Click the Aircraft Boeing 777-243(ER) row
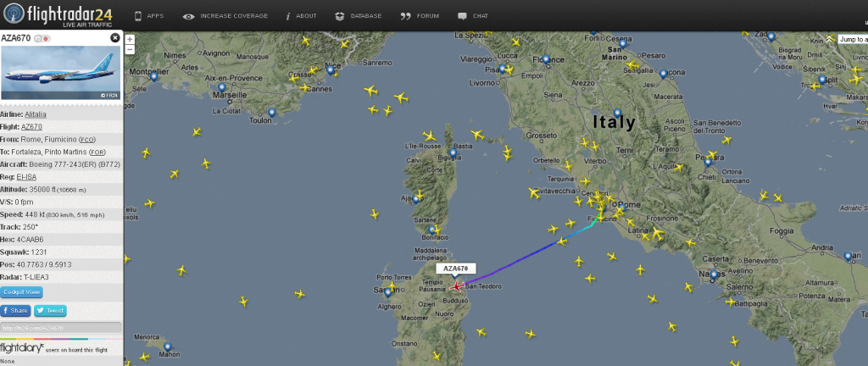The image size is (868, 366). 61,164
